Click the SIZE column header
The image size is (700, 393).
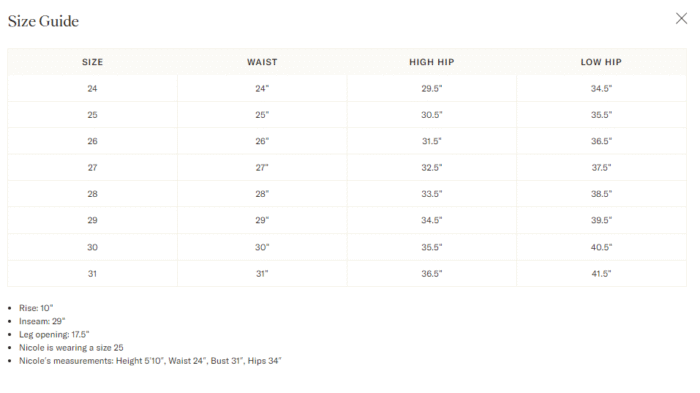pyautogui.click(x=92, y=62)
